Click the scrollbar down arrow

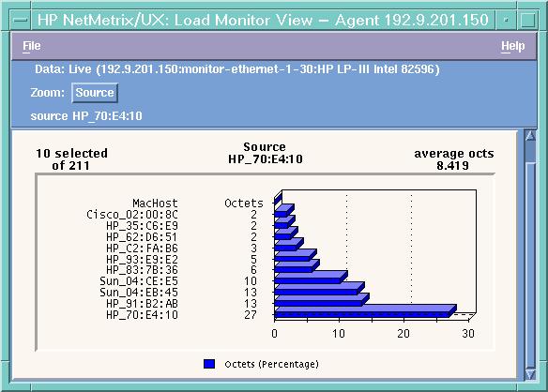(x=530, y=374)
